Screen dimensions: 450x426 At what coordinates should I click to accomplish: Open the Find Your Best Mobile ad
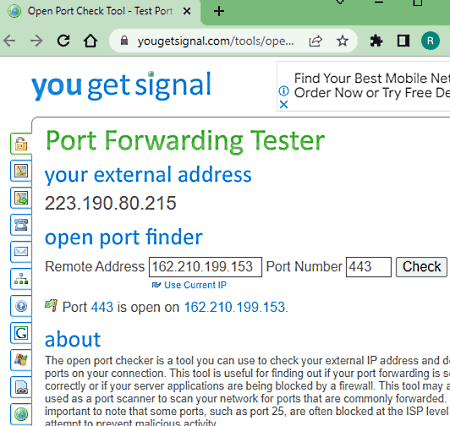[x=372, y=86]
